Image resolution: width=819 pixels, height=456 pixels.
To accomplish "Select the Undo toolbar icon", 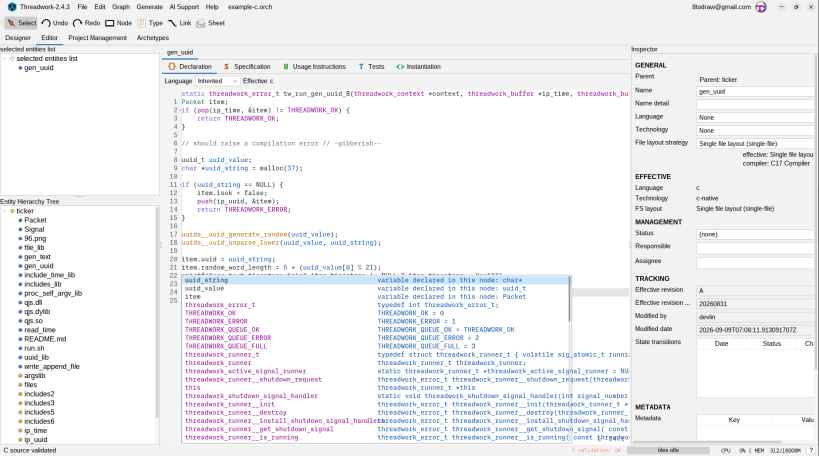I will pyautogui.click(x=46, y=23).
